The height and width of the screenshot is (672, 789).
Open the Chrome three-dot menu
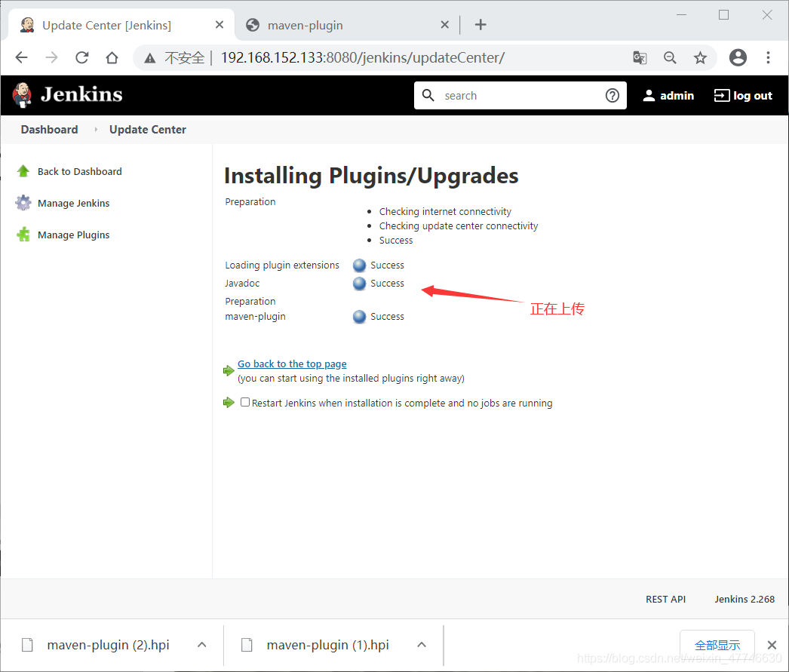[768, 57]
